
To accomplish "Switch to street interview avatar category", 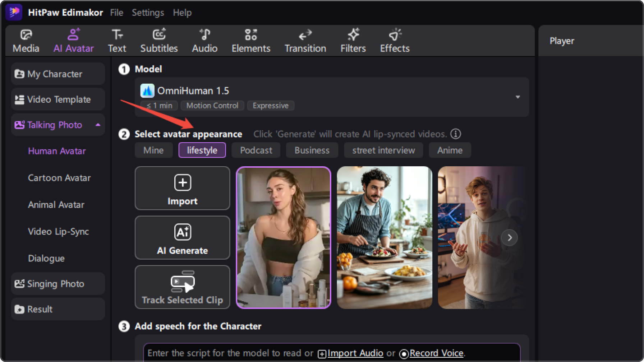I will [x=383, y=150].
